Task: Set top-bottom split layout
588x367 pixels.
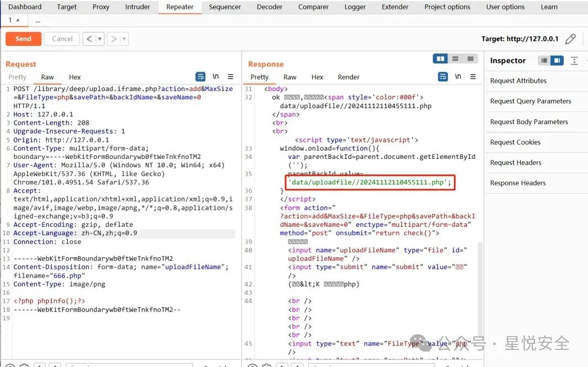Action: tap(455, 58)
